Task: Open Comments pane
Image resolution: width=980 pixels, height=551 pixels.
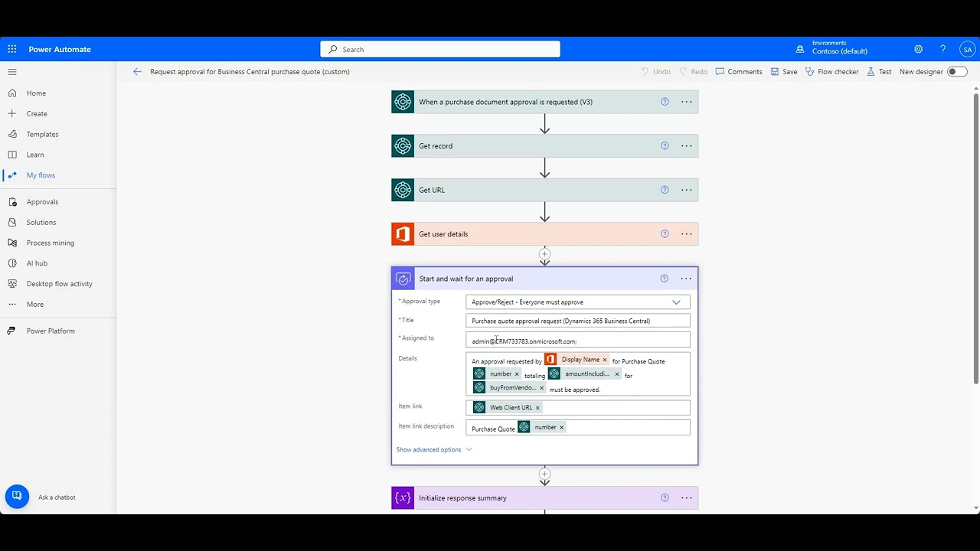Action: [x=739, y=72]
